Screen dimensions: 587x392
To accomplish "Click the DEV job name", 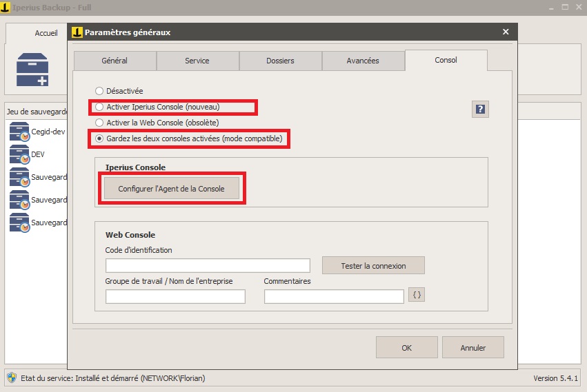I will [38, 154].
